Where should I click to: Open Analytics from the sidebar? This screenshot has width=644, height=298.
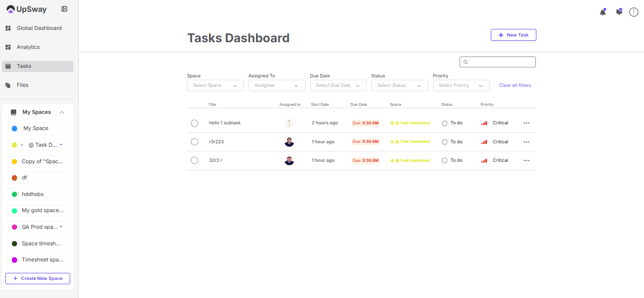point(28,47)
